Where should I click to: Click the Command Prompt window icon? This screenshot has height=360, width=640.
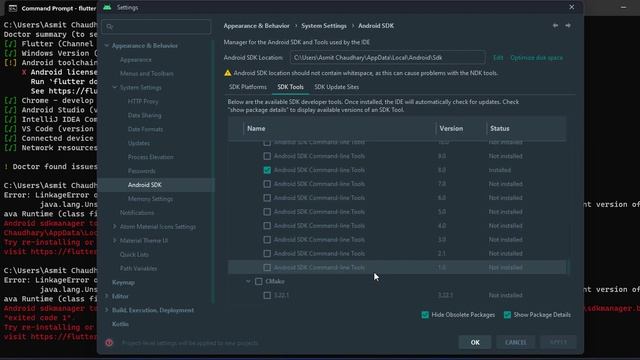coord(13,8)
